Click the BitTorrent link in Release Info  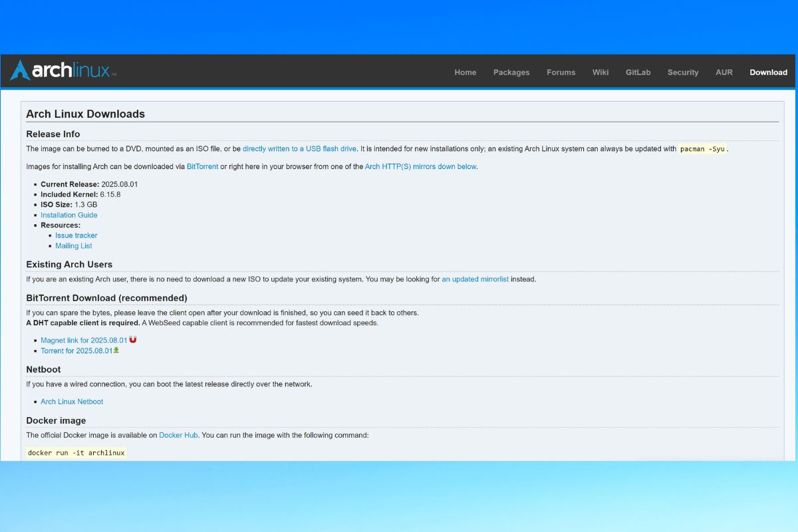click(203, 167)
